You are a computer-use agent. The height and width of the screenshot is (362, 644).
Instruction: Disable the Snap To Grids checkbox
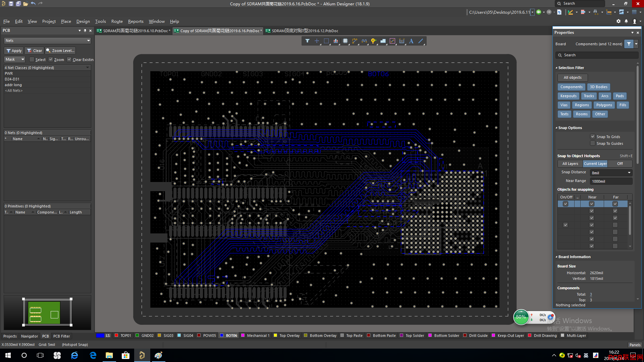pos(593,136)
